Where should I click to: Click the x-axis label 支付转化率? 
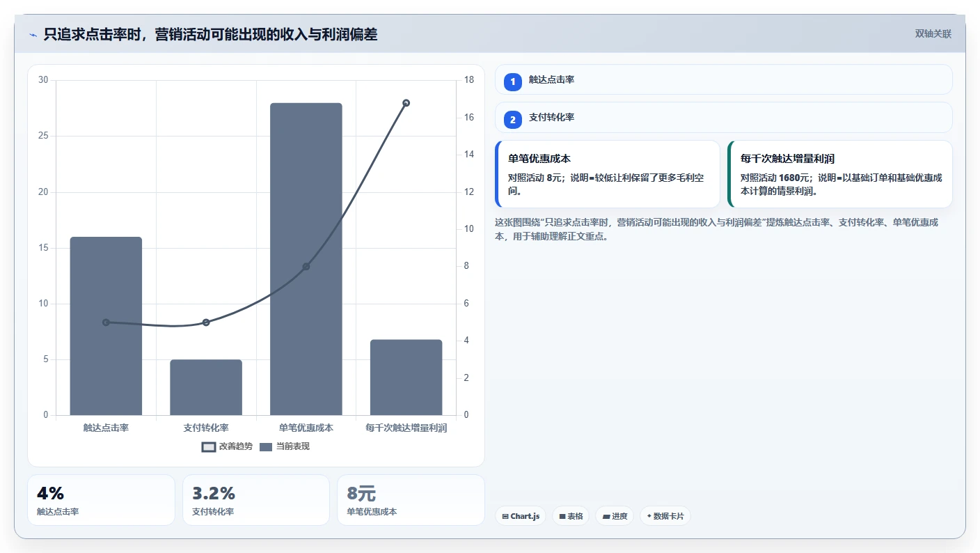(206, 428)
